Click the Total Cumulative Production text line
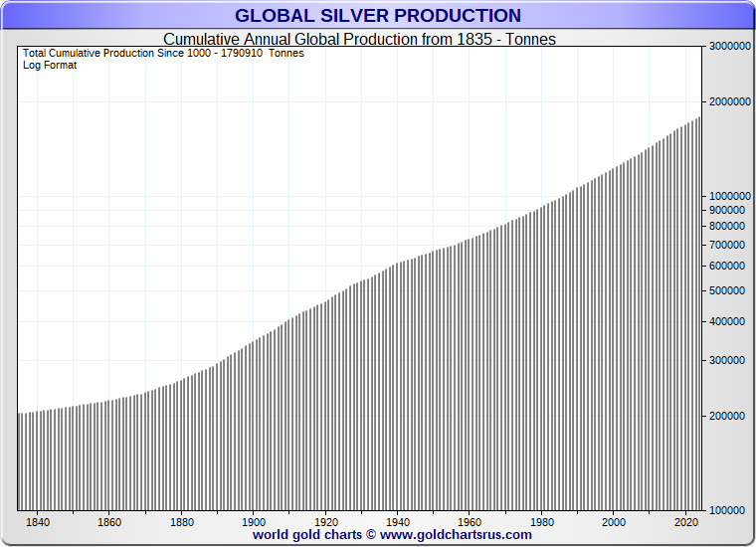Screen dimensions: 756x547 point(163,53)
